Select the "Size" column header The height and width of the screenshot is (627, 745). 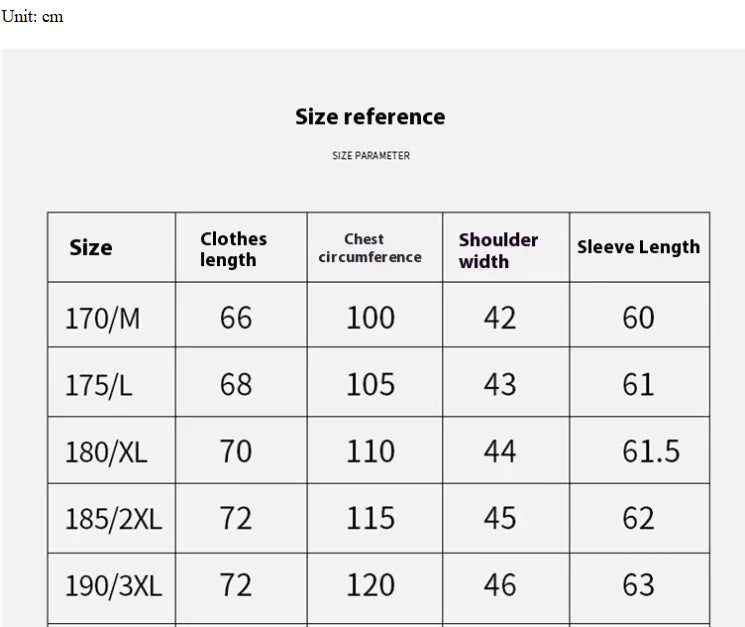tap(91, 248)
